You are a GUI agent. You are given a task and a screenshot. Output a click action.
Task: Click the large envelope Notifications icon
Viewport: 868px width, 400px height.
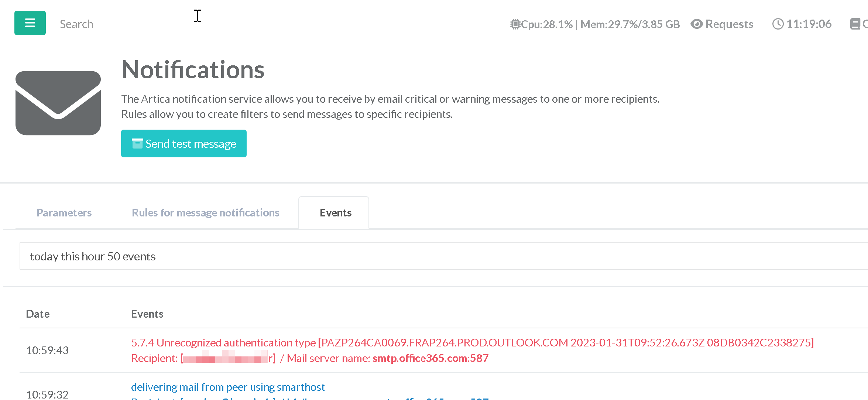tap(58, 103)
